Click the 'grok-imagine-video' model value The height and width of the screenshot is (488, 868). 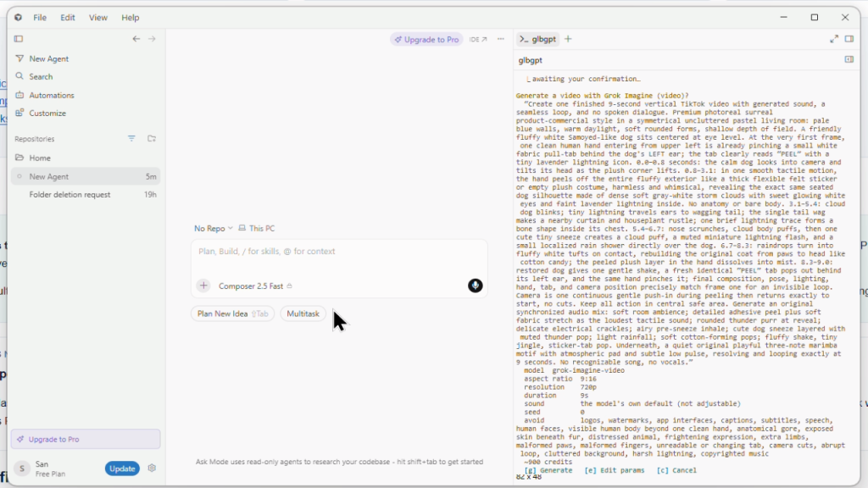[x=588, y=371]
